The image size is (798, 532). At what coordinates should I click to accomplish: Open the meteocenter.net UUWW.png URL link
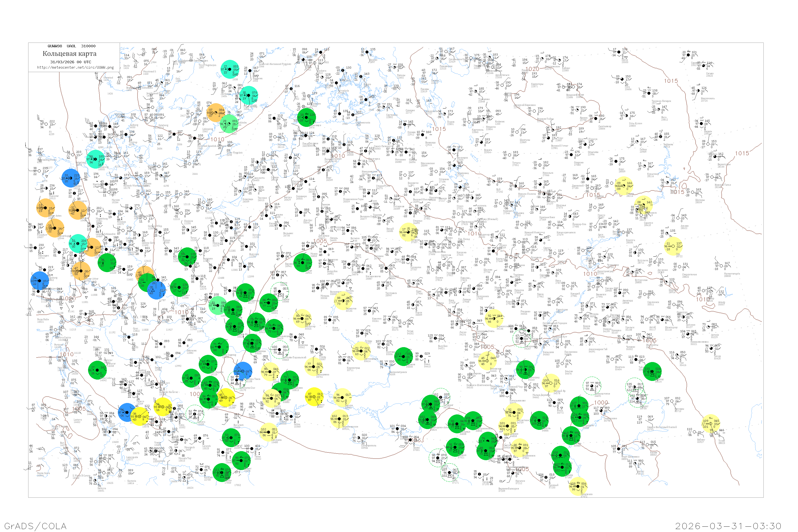[x=75, y=67]
